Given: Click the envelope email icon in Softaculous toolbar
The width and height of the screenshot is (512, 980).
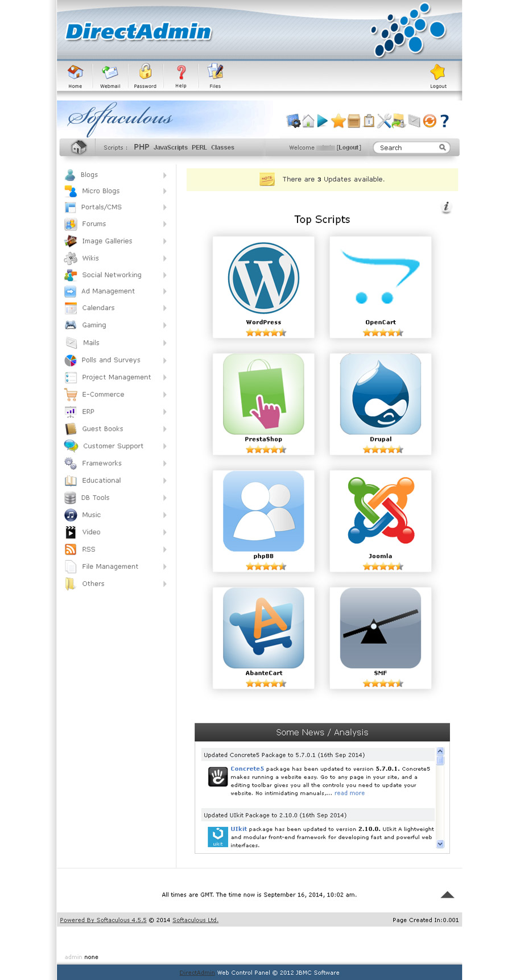Looking at the screenshot, I should tap(414, 121).
